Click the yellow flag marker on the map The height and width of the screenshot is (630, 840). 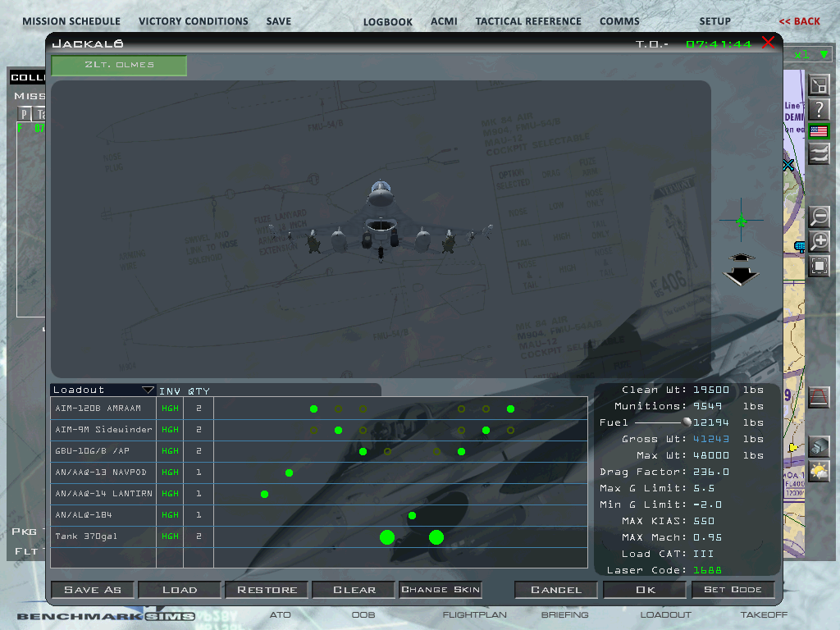[x=793, y=447]
